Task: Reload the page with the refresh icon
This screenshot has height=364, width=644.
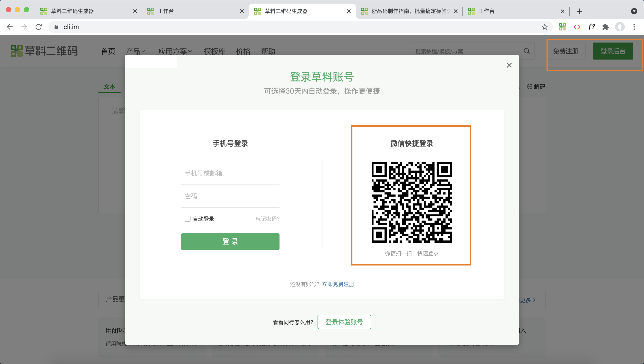Action: click(38, 27)
